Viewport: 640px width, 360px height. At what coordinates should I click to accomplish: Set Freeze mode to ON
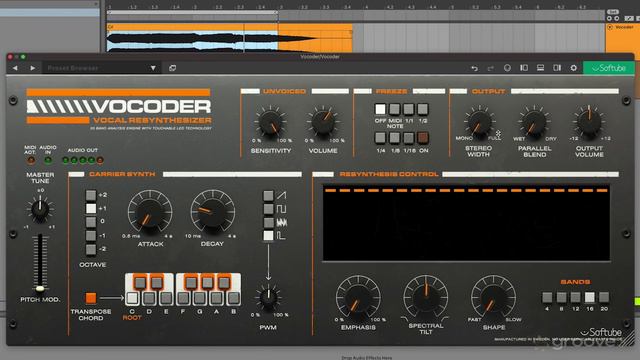pos(423,138)
